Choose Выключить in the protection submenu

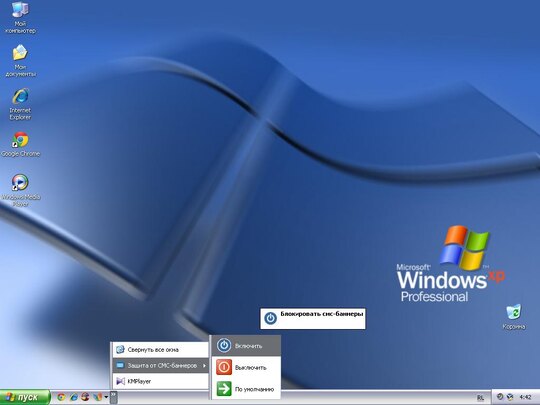click(x=246, y=367)
